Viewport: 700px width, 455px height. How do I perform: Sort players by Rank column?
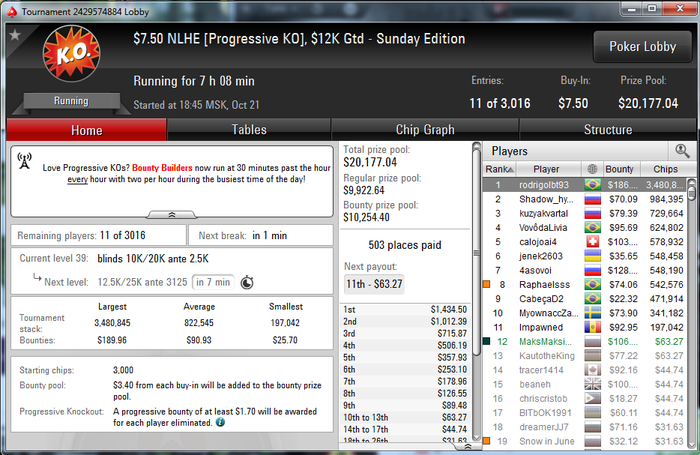(x=500, y=169)
